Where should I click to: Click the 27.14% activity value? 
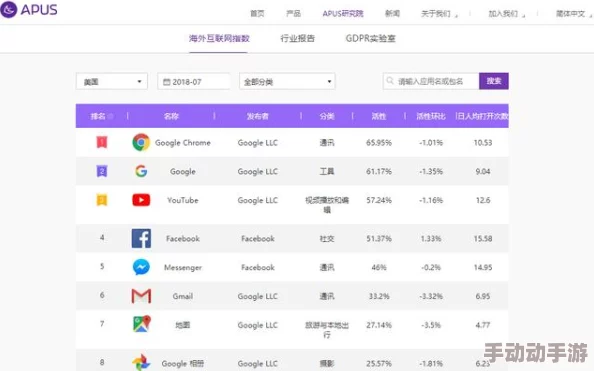(379, 325)
